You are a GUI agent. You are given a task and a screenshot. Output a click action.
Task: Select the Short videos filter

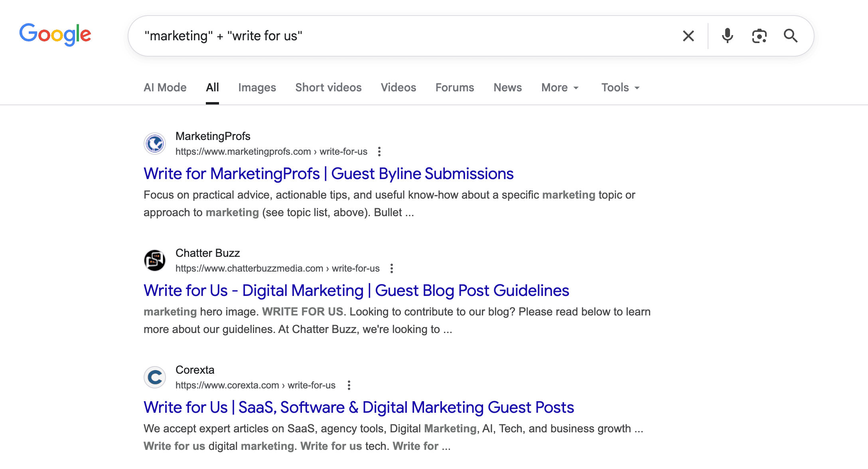[328, 87]
